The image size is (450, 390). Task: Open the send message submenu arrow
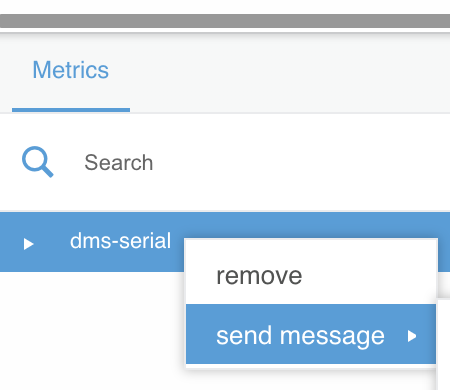pyautogui.click(x=412, y=336)
